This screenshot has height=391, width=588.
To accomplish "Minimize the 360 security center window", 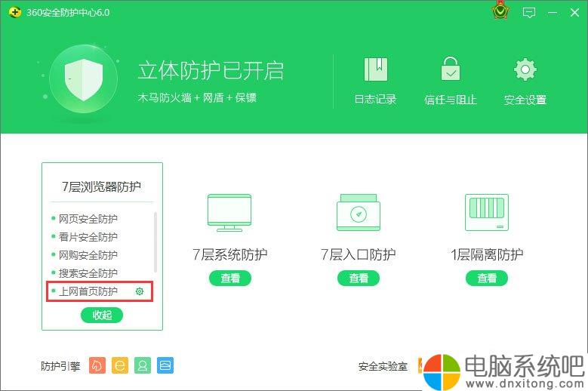I will coord(552,13).
